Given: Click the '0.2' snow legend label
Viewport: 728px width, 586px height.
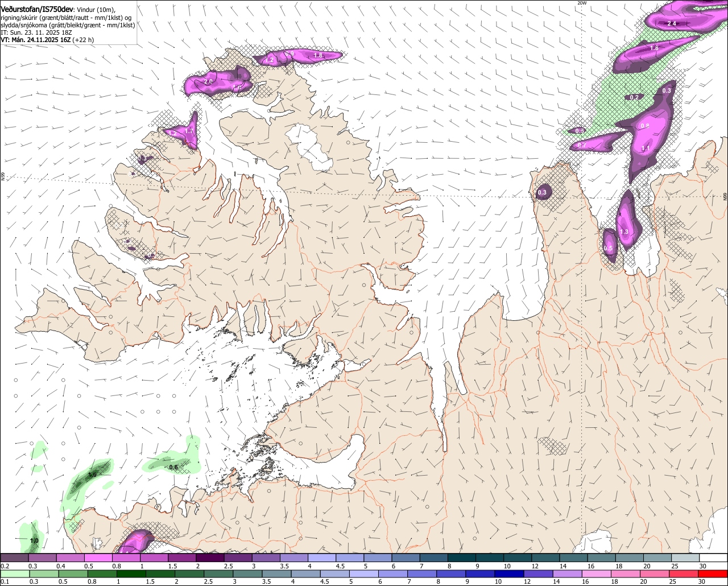Looking at the screenshot, I should coord(5,566).
